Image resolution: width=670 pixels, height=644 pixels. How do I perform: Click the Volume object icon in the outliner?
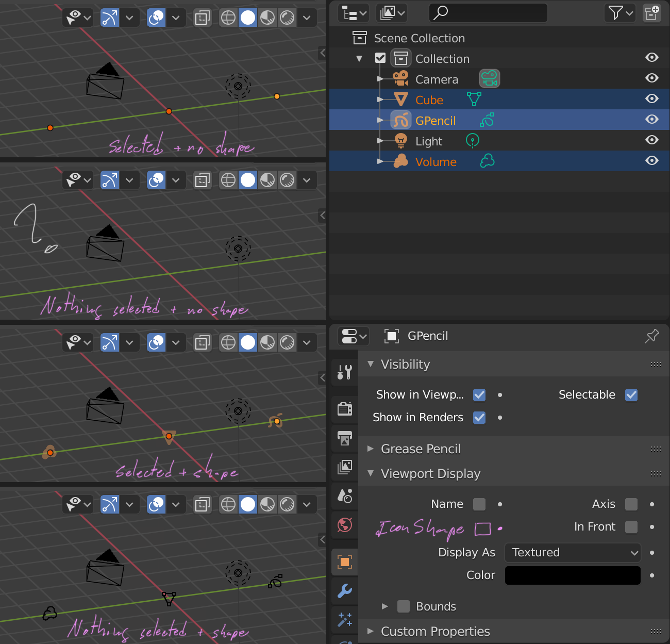click(x=400, y=161)
